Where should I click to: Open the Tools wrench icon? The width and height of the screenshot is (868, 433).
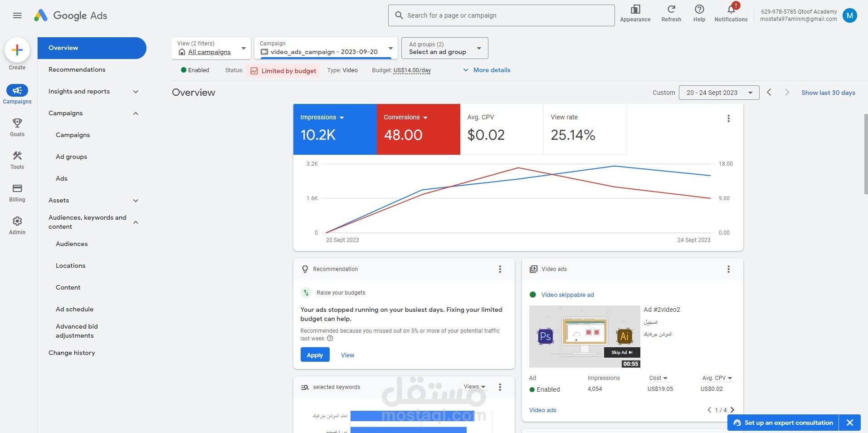click(x=17, y=156)
